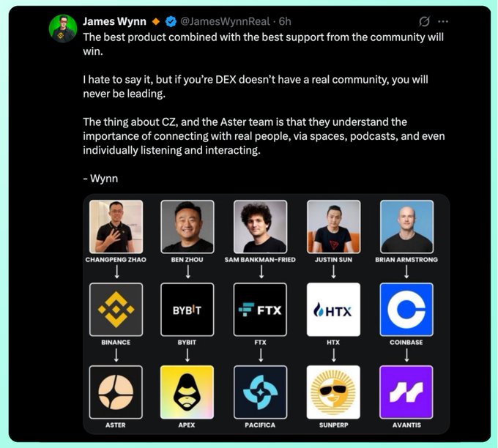Viewport: 498px width, 448px height.
Task: Click the orange diamond affiliation badge
Action: 156,21
